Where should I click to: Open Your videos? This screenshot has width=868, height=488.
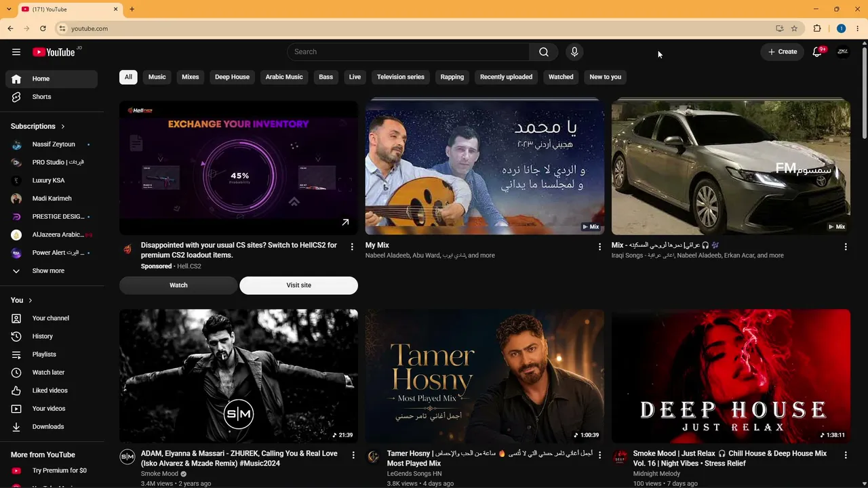click(52, 409)
